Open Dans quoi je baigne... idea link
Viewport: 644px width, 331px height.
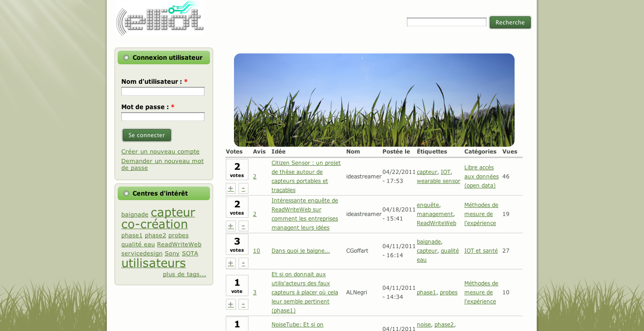tap(301, 250)
